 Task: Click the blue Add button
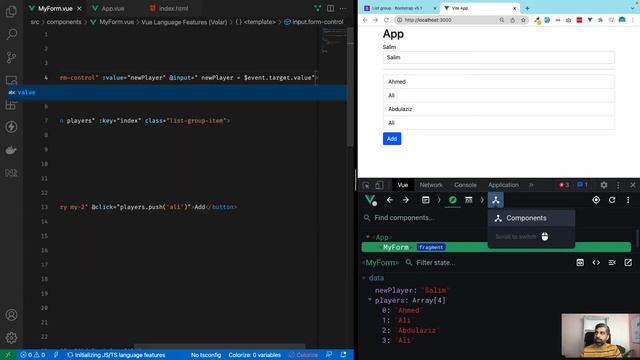click(x=392, y=139)
